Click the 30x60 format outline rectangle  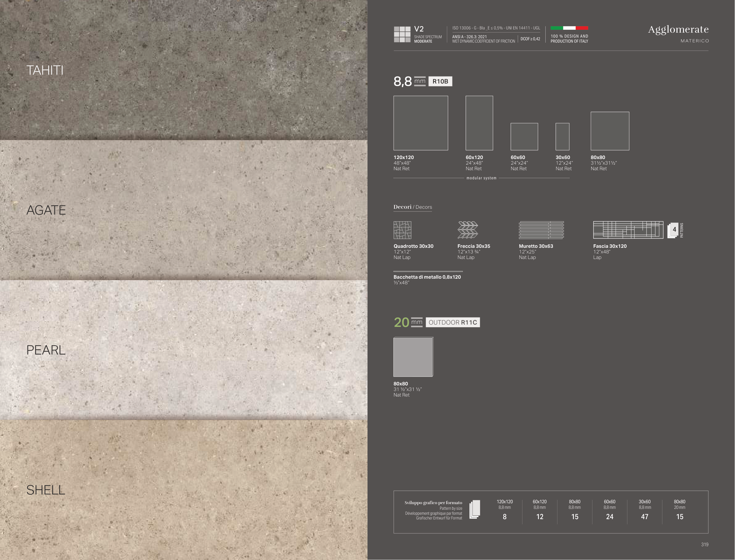pyautogui.click(x=562, y=137)
